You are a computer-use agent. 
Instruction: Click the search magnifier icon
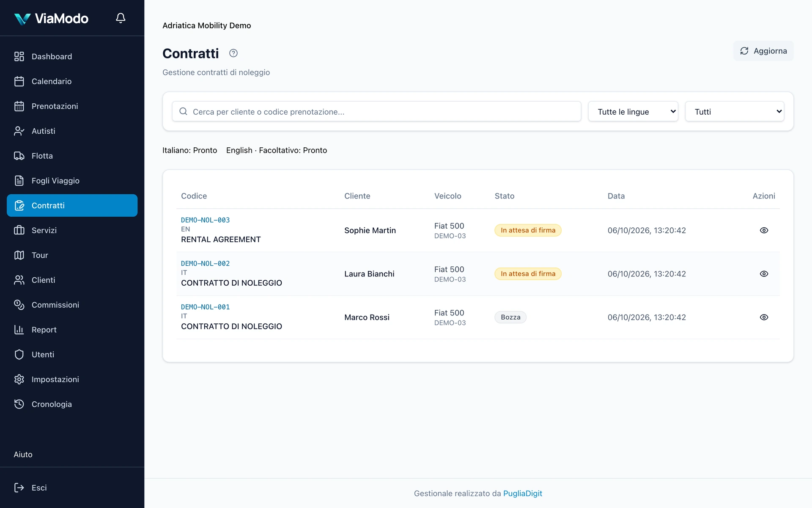point(183,111)
